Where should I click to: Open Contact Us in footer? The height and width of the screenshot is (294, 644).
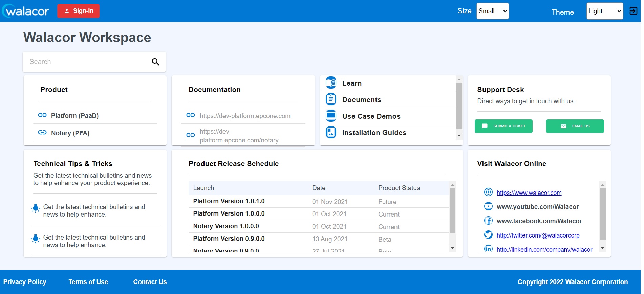tap(150, 282)
